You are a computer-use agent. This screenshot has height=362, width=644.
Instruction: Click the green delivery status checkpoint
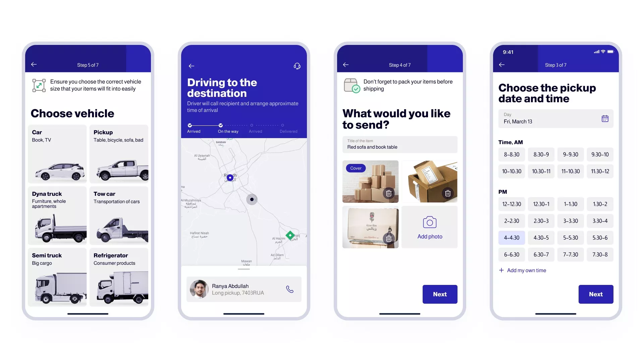tap(290, 234)
